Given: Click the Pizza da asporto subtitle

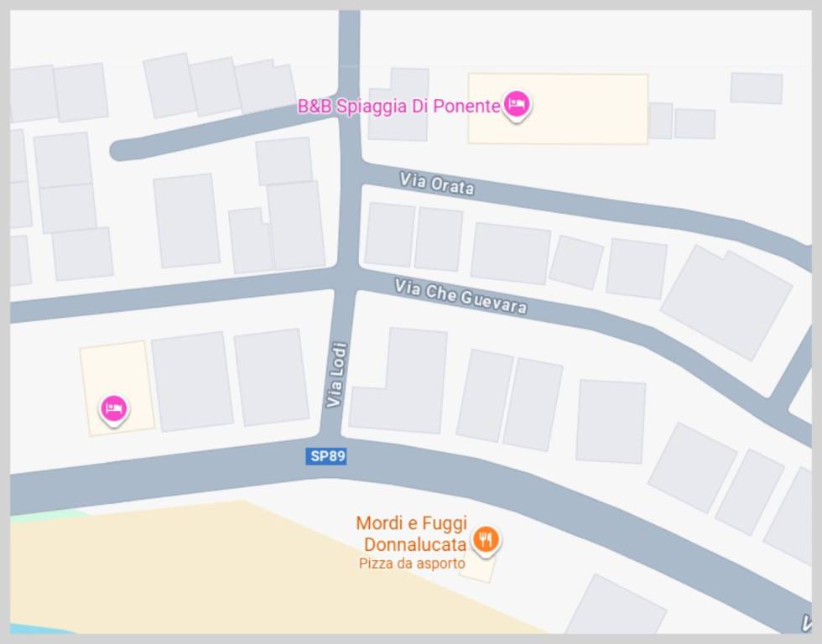Looking at the screenshot, I should [x=412, y=563].
